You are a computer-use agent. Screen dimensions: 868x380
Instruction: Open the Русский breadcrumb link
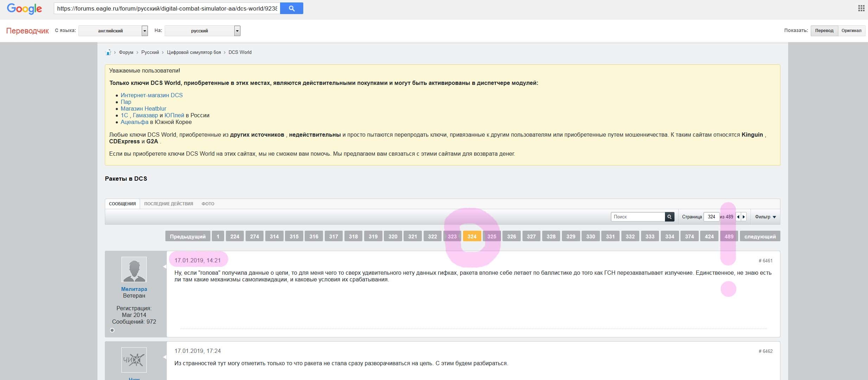pyautogui.click(x=150, y=52)
